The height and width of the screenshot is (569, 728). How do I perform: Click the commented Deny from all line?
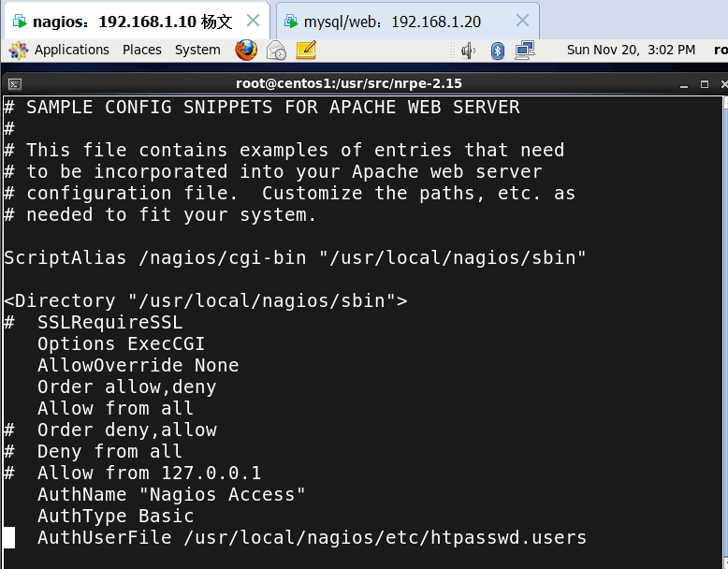click(93, 451)
